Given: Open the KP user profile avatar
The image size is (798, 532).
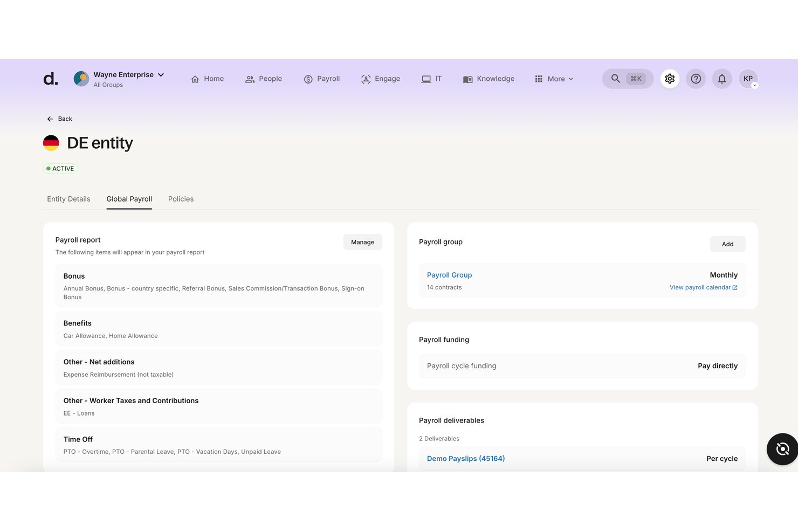Looking at the screenshot, I should click(748, 79).
